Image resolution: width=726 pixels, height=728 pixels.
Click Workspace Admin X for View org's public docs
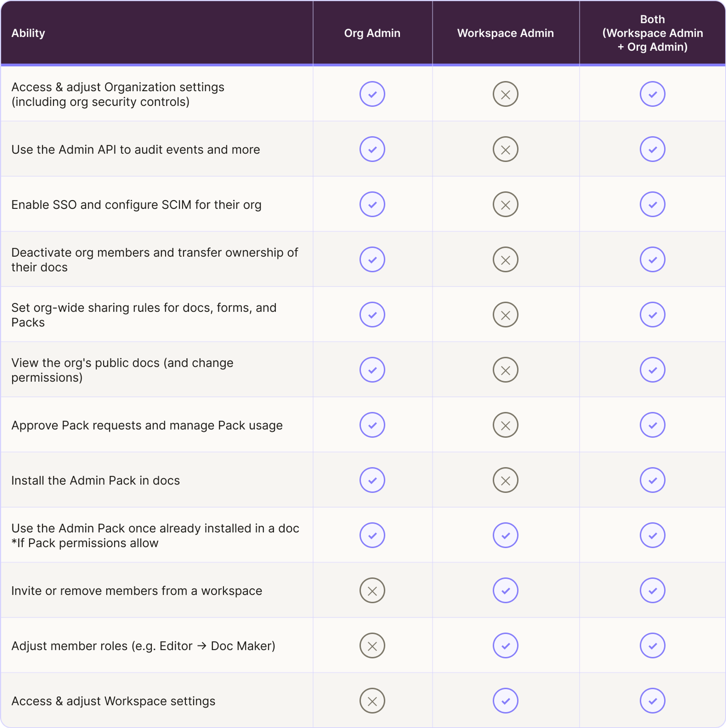(505, 370)
